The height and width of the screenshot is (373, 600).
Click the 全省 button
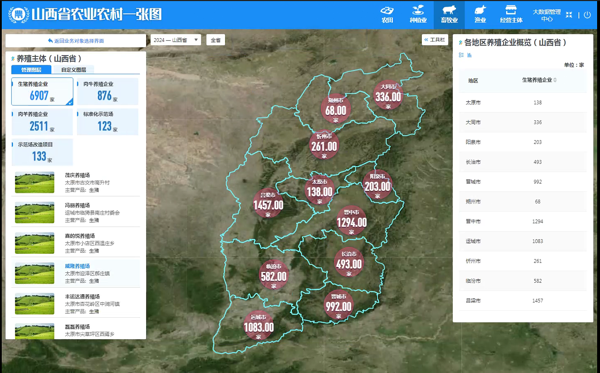[x=215, y=40]
